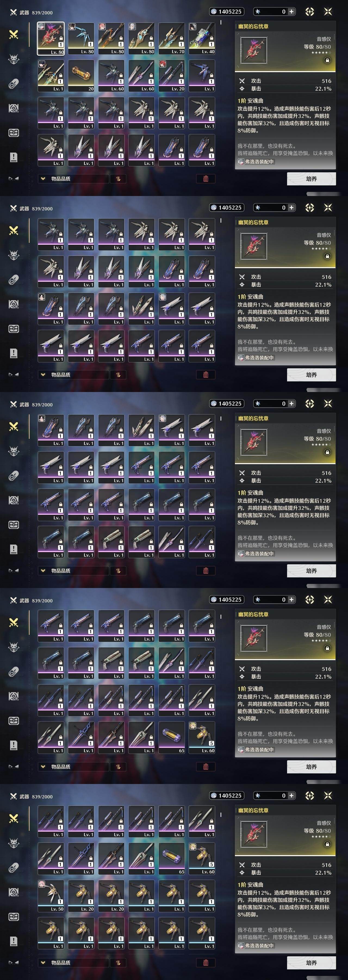Select the Lv. 50 gauntlet weapon
The image size is (348, 980).
tap(51, 896)
